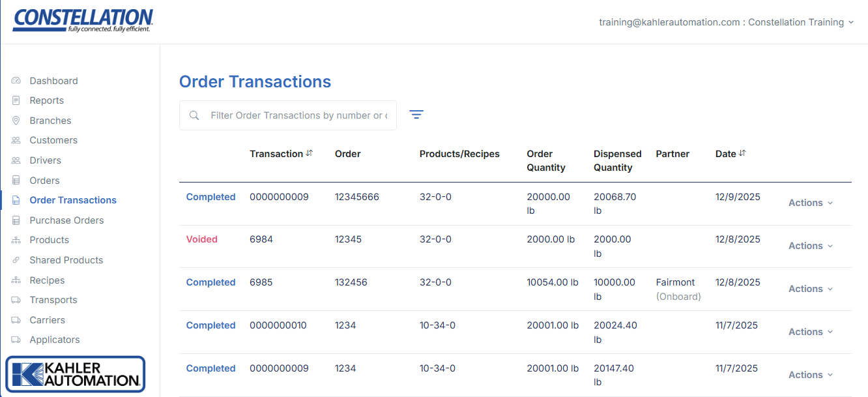Screen dimensions: 868x397
Task: Sort table by Transaction column arrows
Action: click(310, 154)
